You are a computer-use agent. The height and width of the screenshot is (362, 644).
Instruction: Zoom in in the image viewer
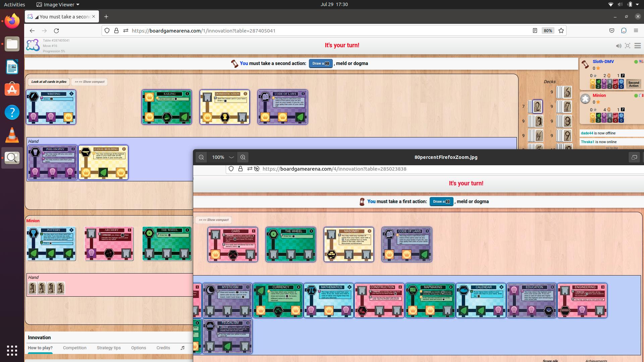point(243,157)
